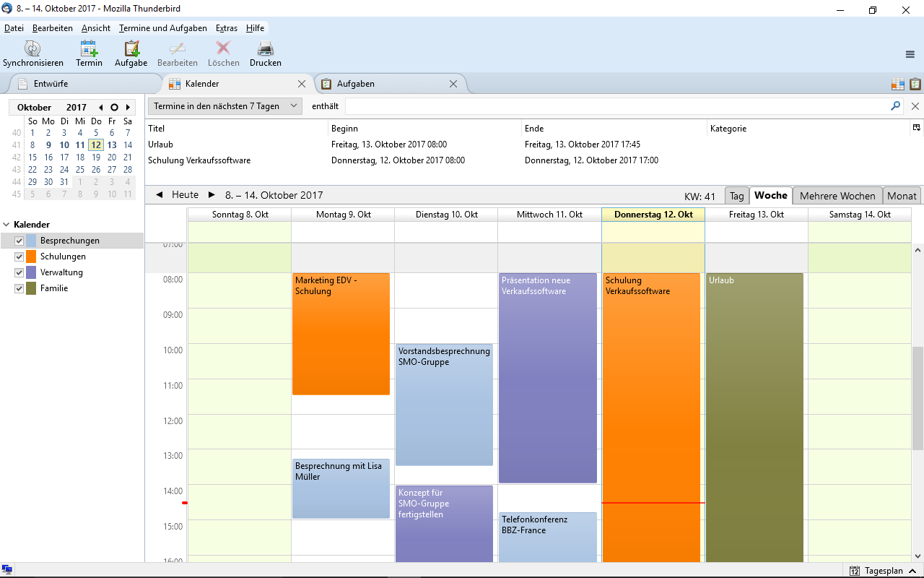Select day 13 in mini calendar

click(112, 144)
